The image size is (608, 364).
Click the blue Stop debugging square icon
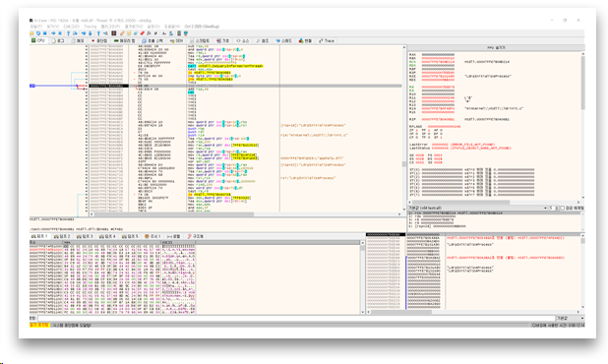(44, 33)
